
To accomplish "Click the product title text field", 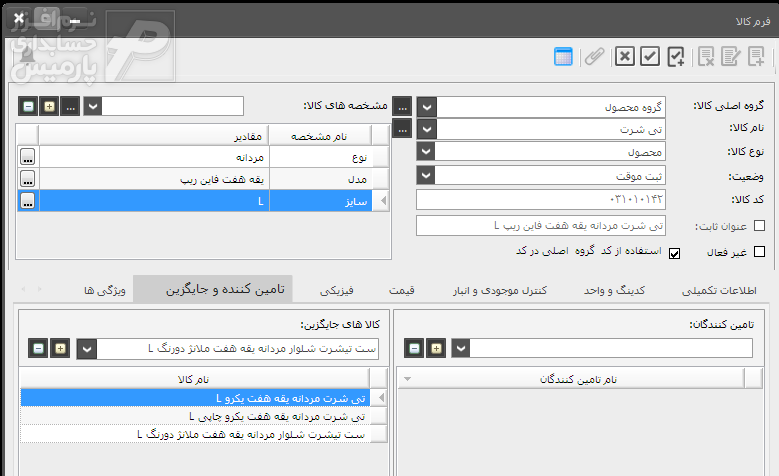I will pos(541,226).
